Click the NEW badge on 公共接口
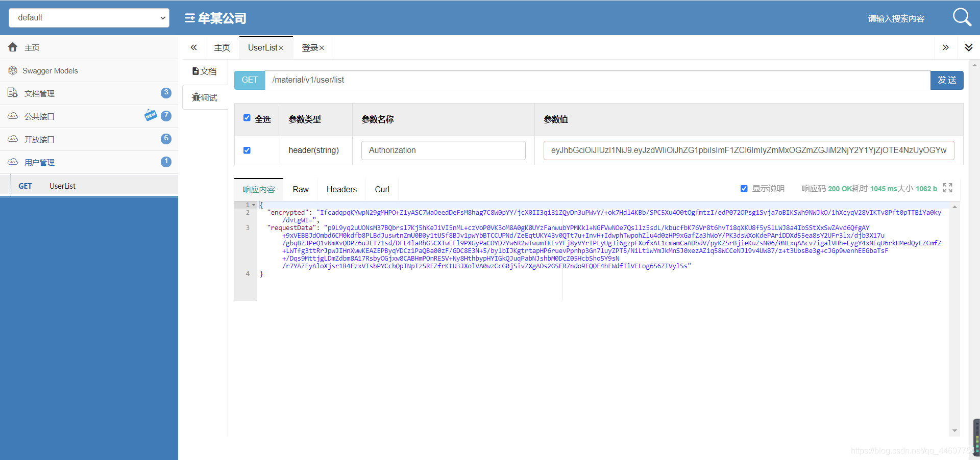This screenshot has width=980, height=460. (x=151, y=115)
